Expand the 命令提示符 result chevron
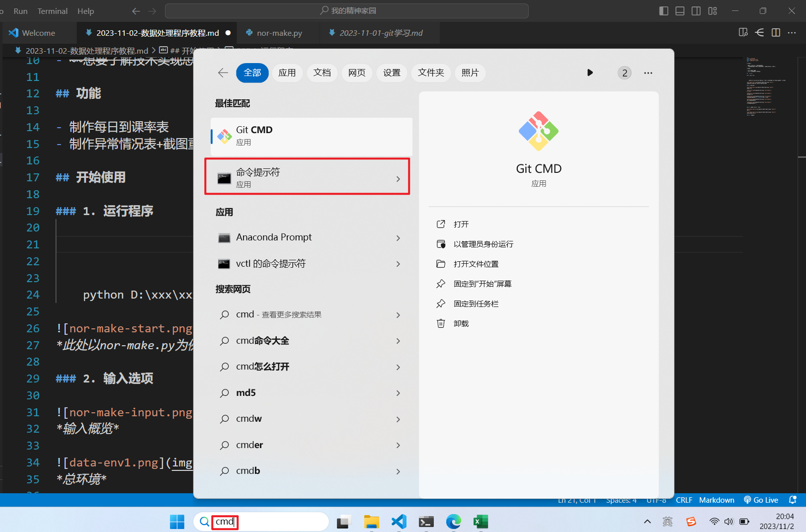806x532 pixels. tap(398, 179)
